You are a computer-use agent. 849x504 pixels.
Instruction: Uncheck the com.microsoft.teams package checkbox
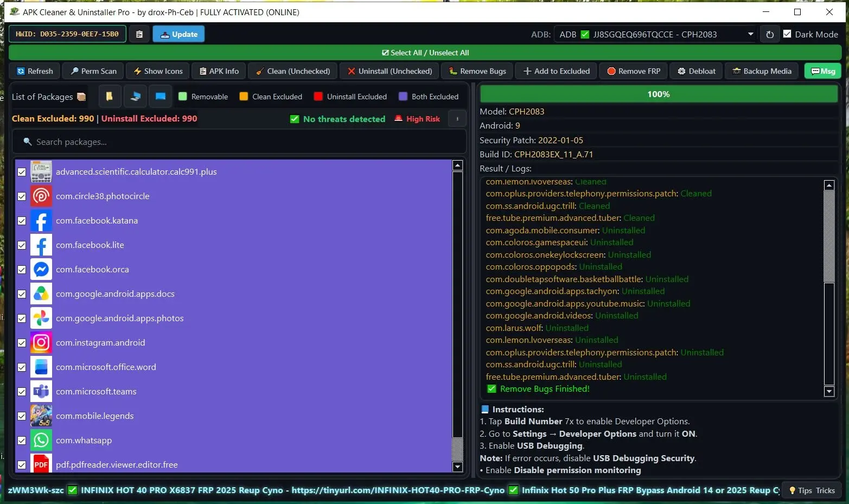coord(22,392)
